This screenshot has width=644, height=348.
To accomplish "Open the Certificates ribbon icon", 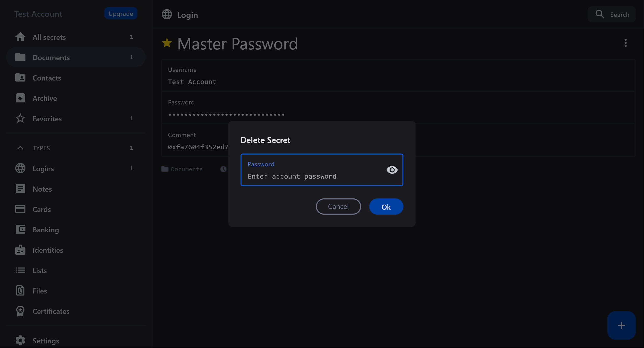I will click(x=20, y=311).
